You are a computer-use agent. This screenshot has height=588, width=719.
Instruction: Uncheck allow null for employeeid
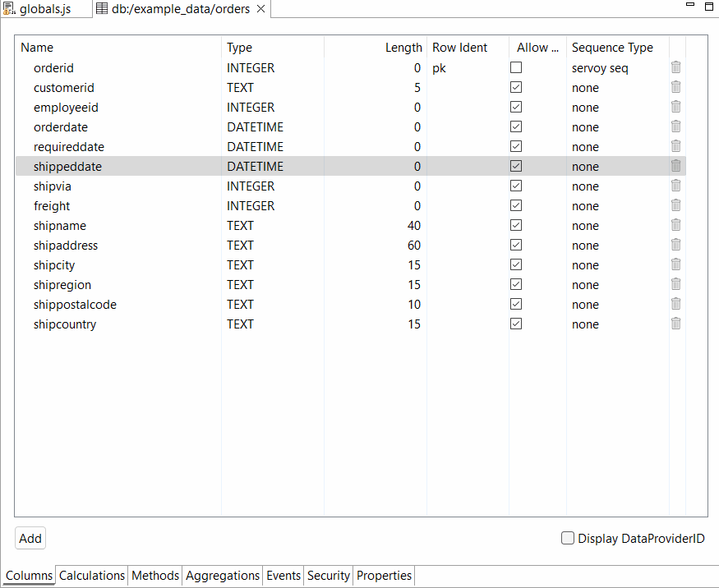516,107
